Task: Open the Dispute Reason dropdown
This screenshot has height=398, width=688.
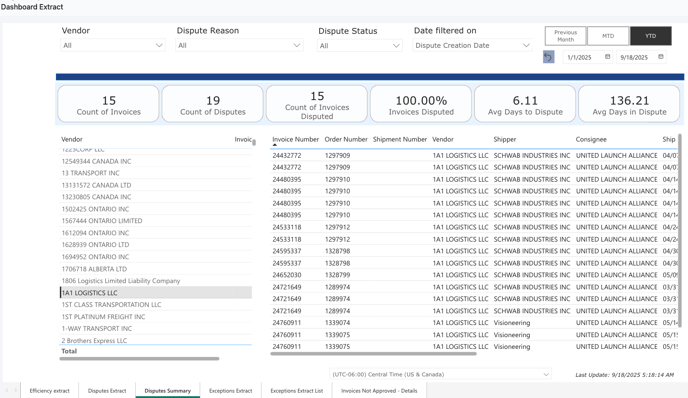Action: click(239, 45)
